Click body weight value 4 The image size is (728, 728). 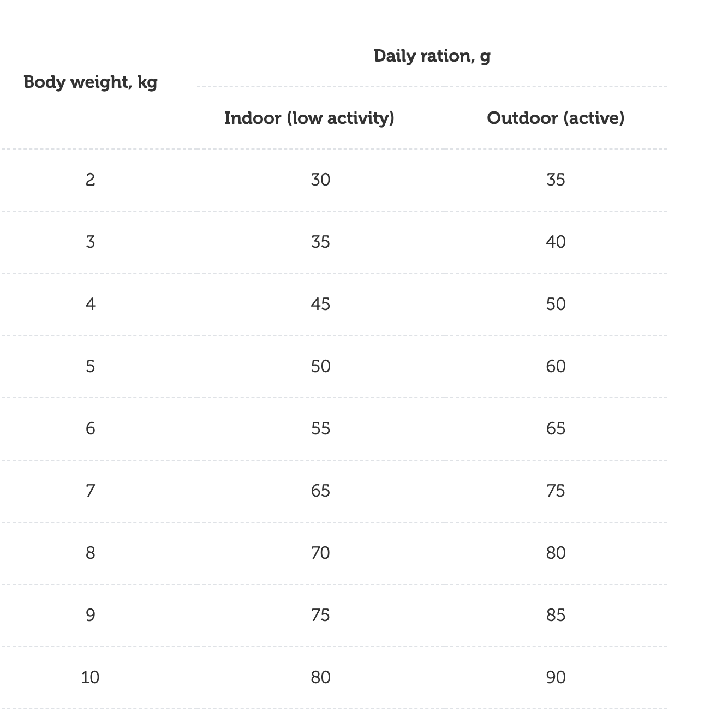point(91,304)
